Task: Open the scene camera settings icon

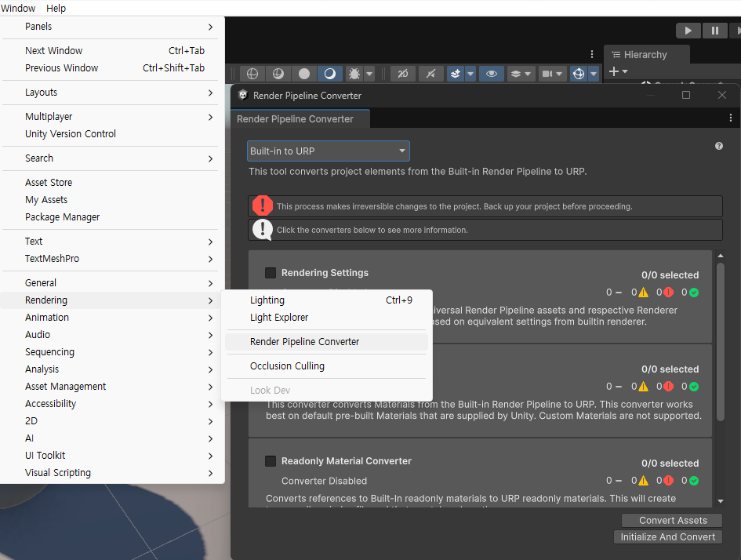Action: pos(547,74)
